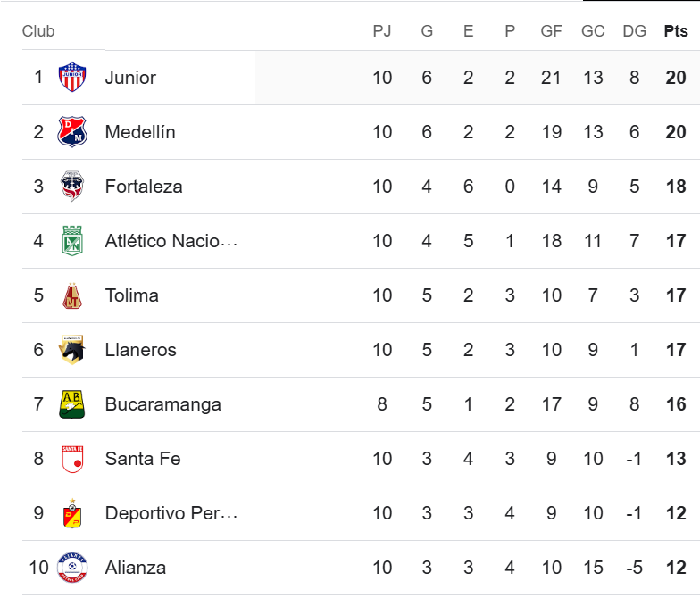Image resolution: width=700 pixels, height=606 pixels.
Task: Click the Medellín team badge
Action: click(x=71, y=132)
